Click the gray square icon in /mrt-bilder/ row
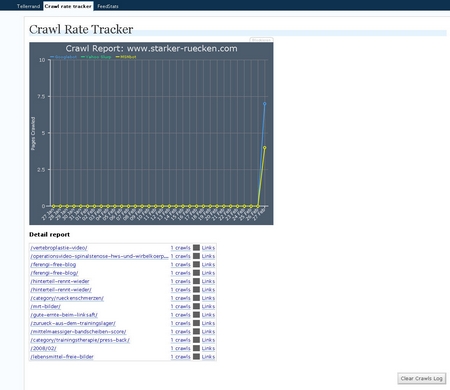The image size is (450, 390). [196, 306]
